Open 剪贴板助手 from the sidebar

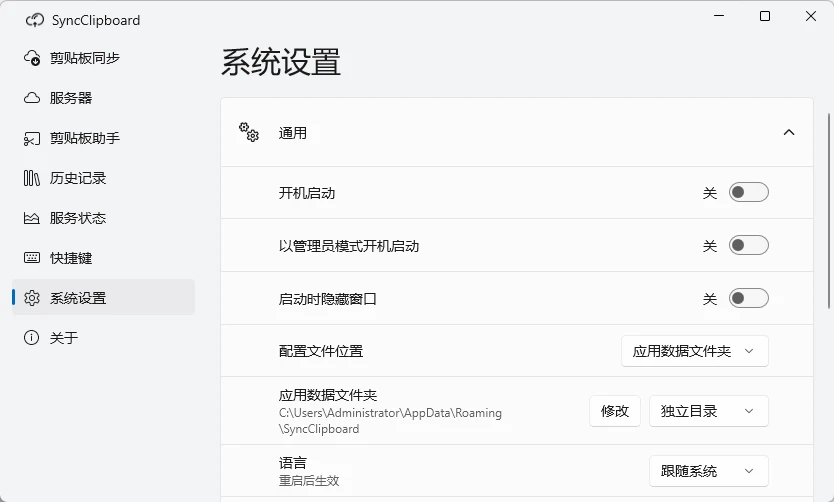click(x=103, y=138)
